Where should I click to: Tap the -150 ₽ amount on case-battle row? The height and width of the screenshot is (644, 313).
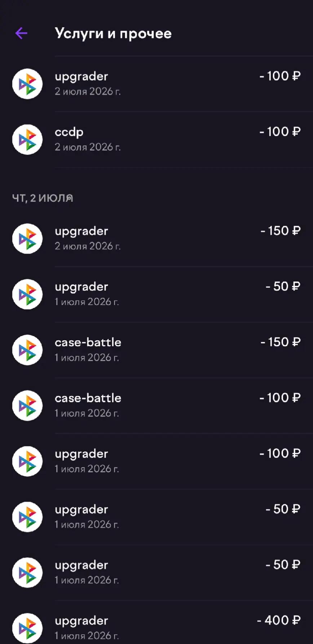click(x=281, y=342)
